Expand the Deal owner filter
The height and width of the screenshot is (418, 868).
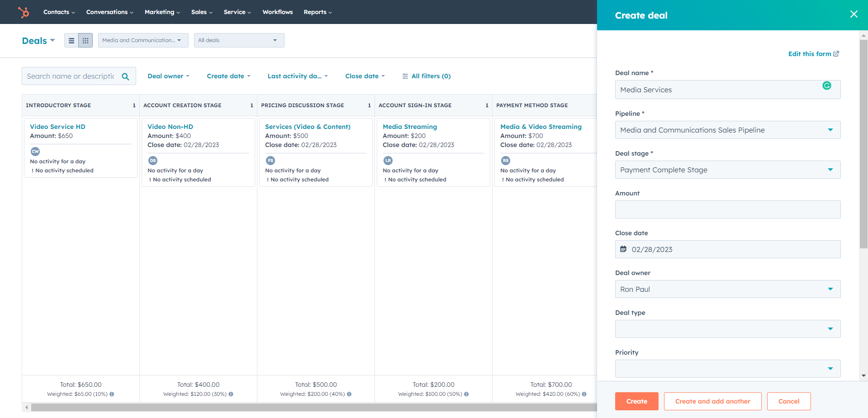(x=168, y=76)
